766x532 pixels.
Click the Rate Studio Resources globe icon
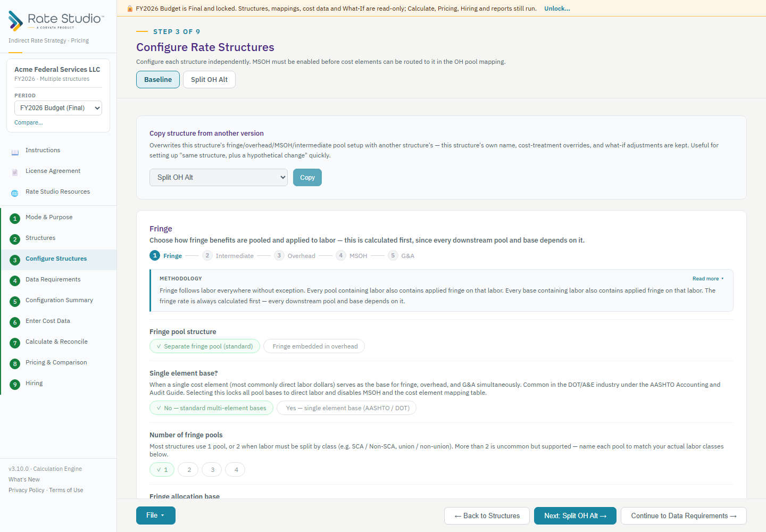(x=15, y=194)
